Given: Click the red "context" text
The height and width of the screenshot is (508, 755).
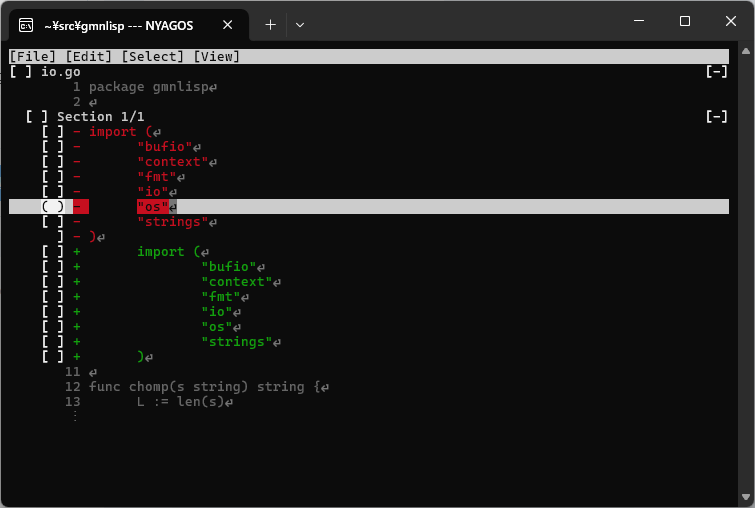Looking at the screenshot, I should pos(173,161).
